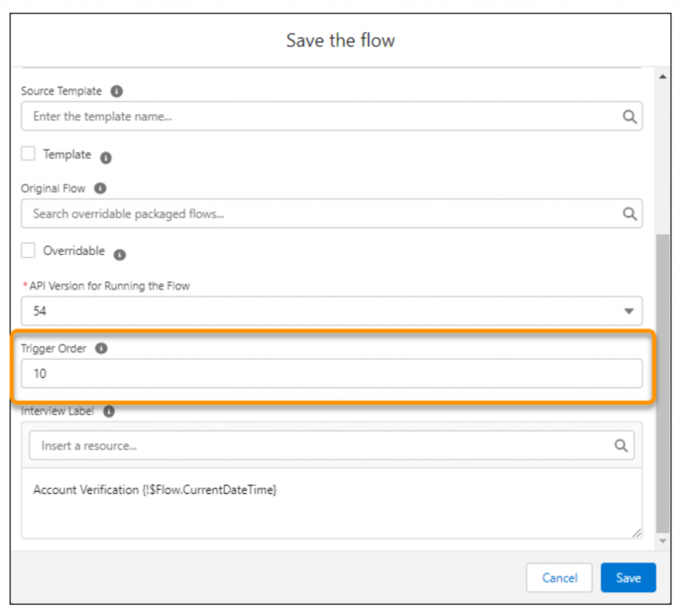686x616 pixels.
Task: Click the Original Flow info icon
Action: pos(100,188)
